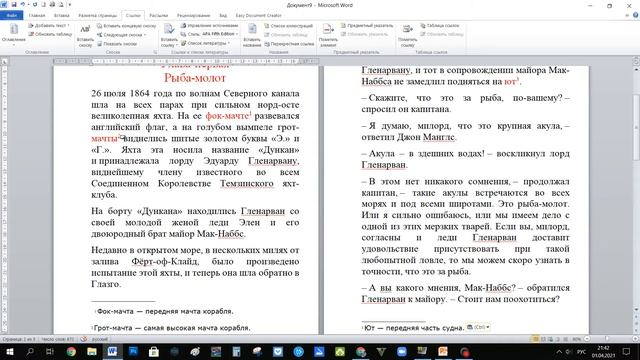Click the footnote mark after фок-мачте
Screen dimensions: 640x360
tap(251, 113)
